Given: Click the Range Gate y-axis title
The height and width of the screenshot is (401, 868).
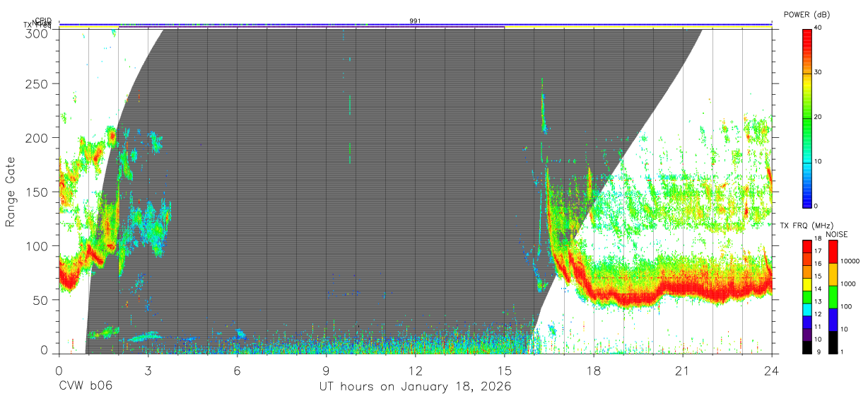Looking at the screenshot, I should pyautogui.click(x=11, y=191).
